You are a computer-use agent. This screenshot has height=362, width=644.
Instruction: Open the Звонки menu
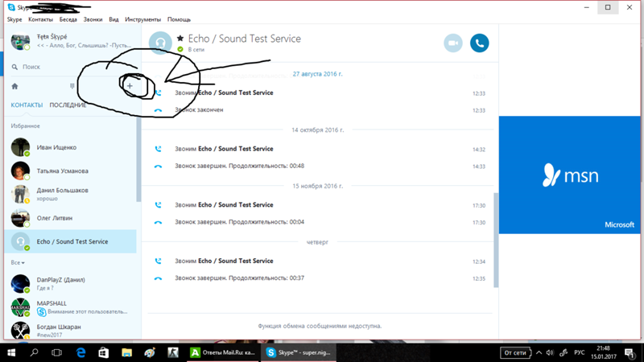pyautogui.click(x=93, y=19)
